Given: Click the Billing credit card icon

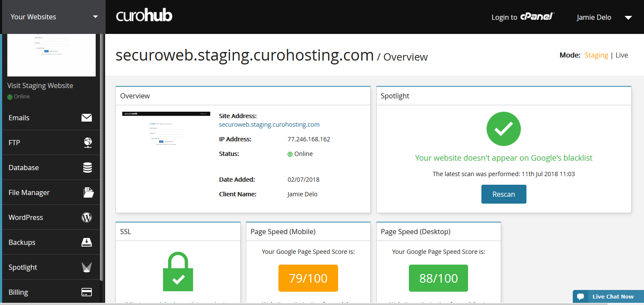Looking at the screenshot, I should point(87,292).
